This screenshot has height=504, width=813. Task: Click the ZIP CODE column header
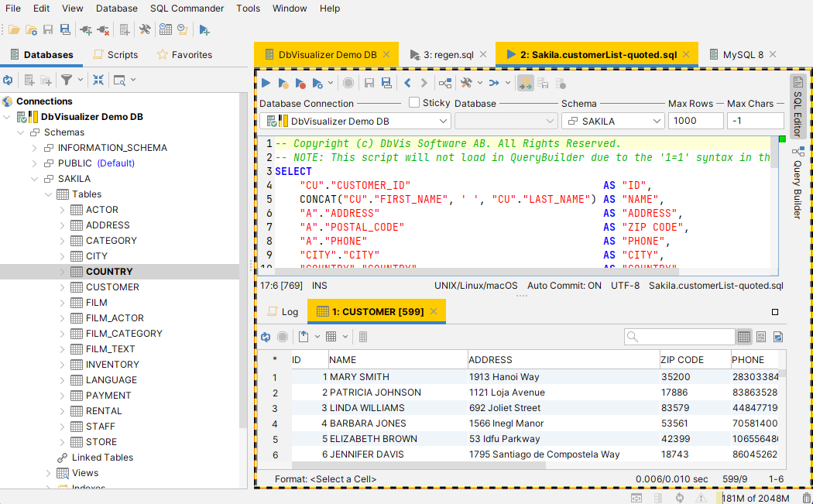pos(695,360)
